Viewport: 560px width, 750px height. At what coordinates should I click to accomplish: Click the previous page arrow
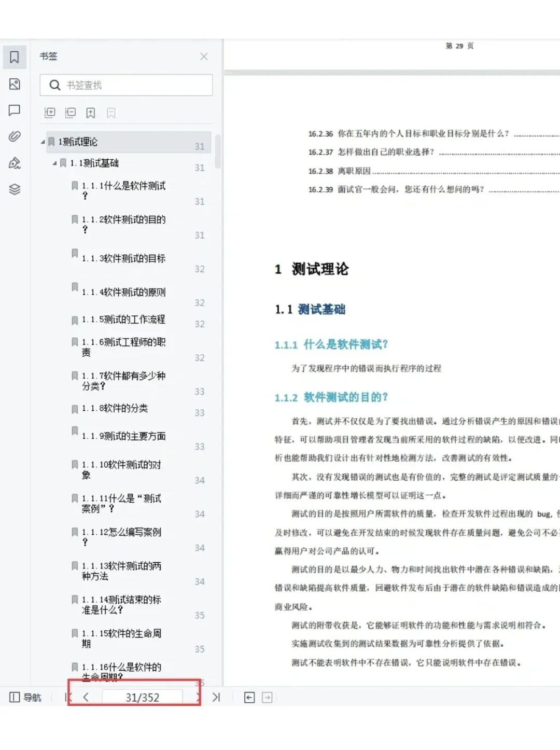tap(86, 697)
